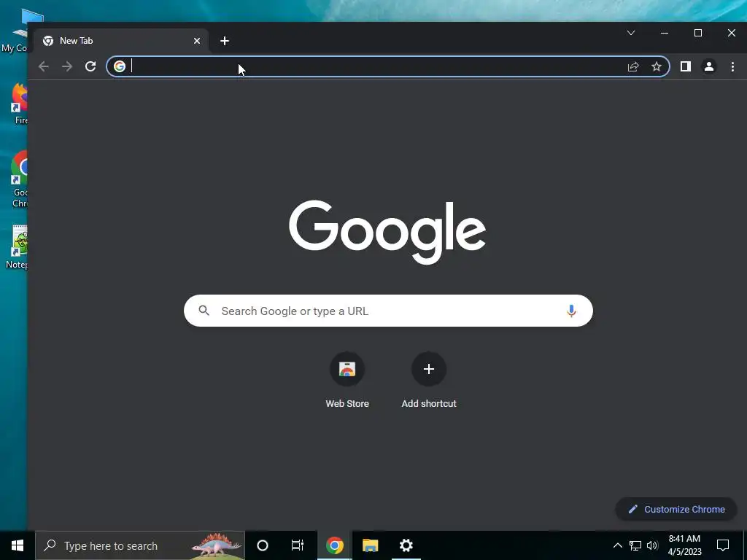Bookmark this tab with the star icon
Viewport: 747px width, 560px height.
coord(657,66)
